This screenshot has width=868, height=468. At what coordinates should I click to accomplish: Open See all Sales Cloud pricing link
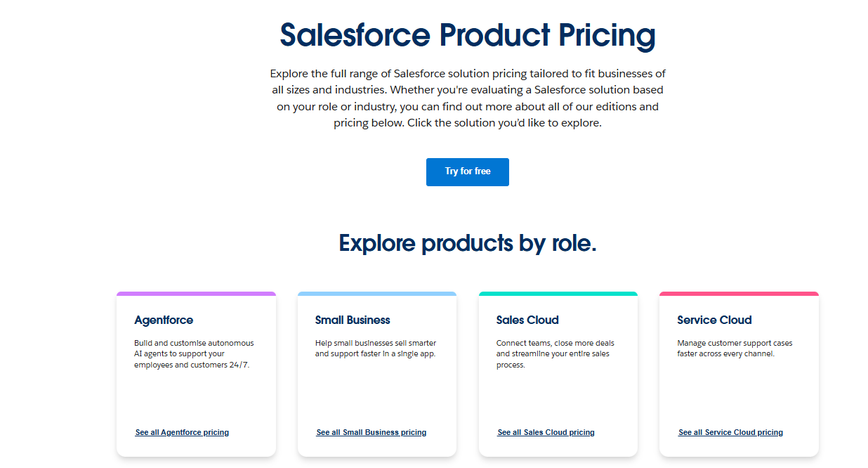tap(546, 432)
